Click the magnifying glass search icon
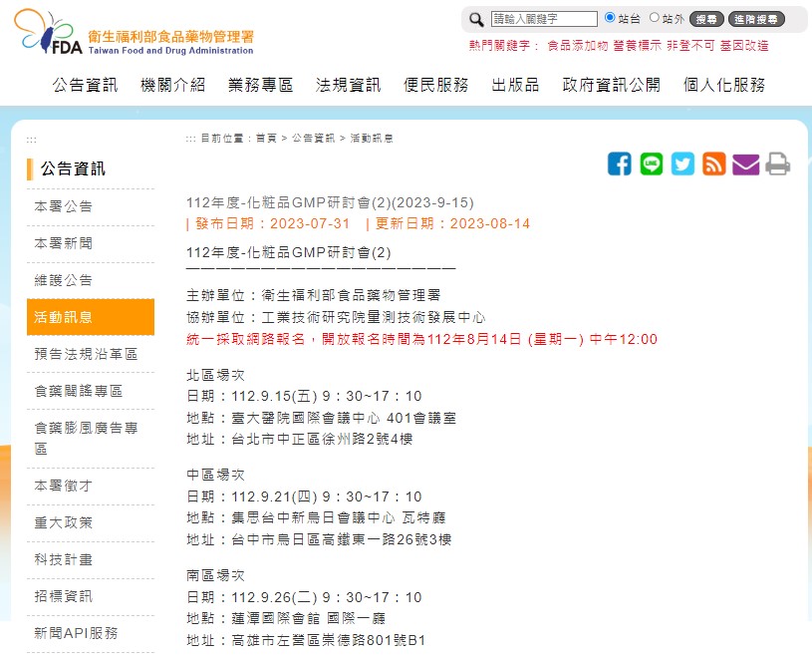The image size is (812, 658). pyautogui.click(x=476, y=20)
